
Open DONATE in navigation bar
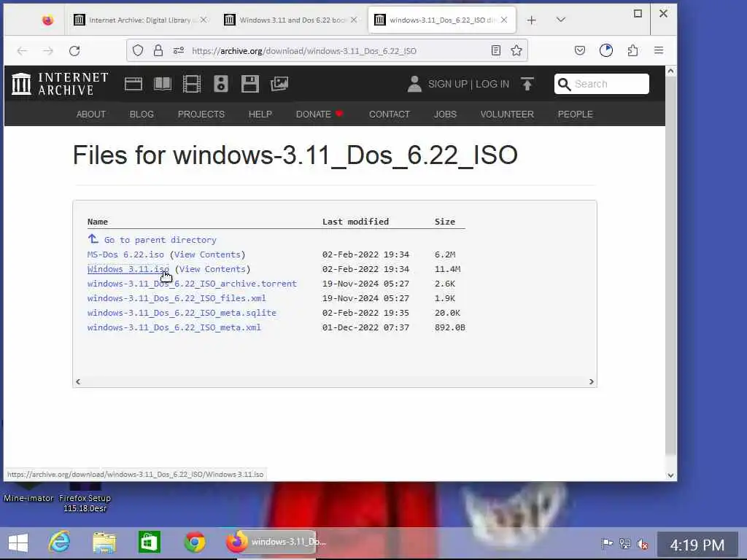[x=319, y=114]
